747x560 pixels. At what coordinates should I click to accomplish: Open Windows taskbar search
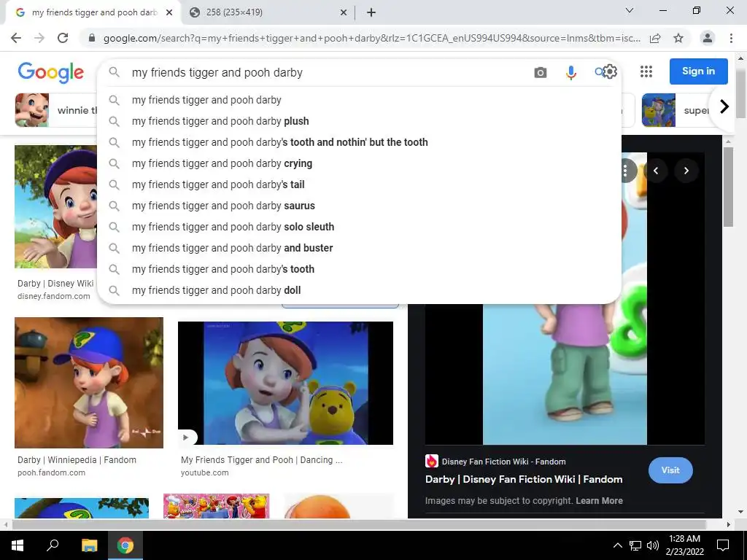point(53,545)
